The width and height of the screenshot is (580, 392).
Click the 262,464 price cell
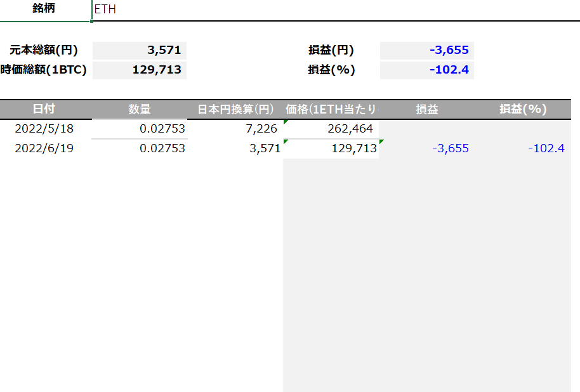point(331,129)
